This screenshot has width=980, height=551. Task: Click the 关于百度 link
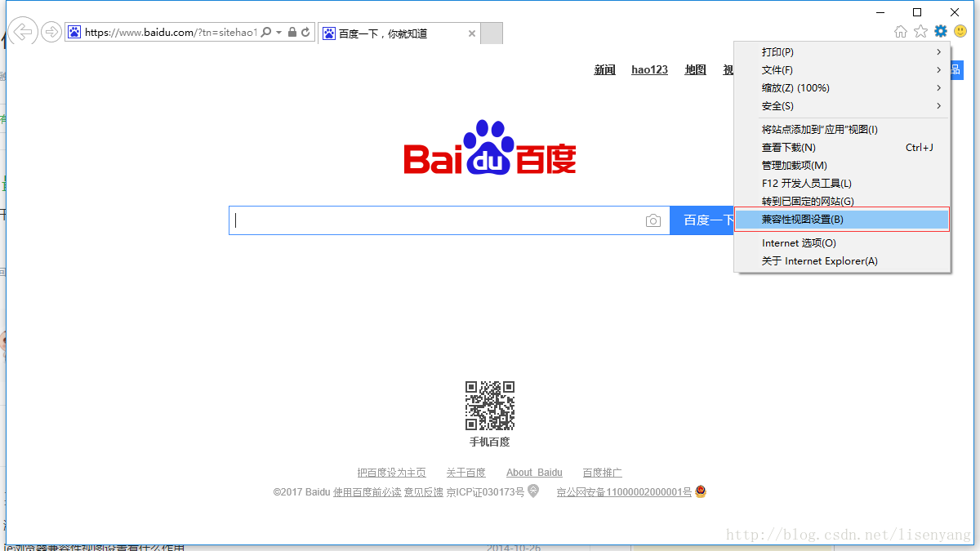click(465, 473)
